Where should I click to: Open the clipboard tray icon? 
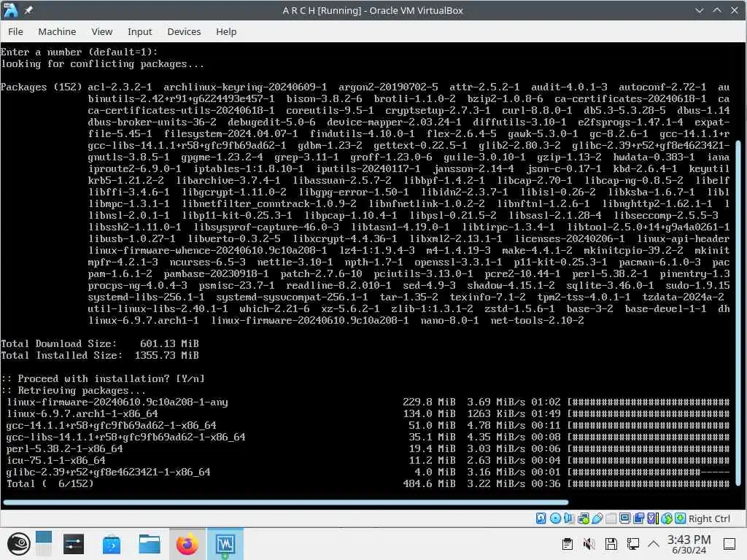click(x=567, y=544)
